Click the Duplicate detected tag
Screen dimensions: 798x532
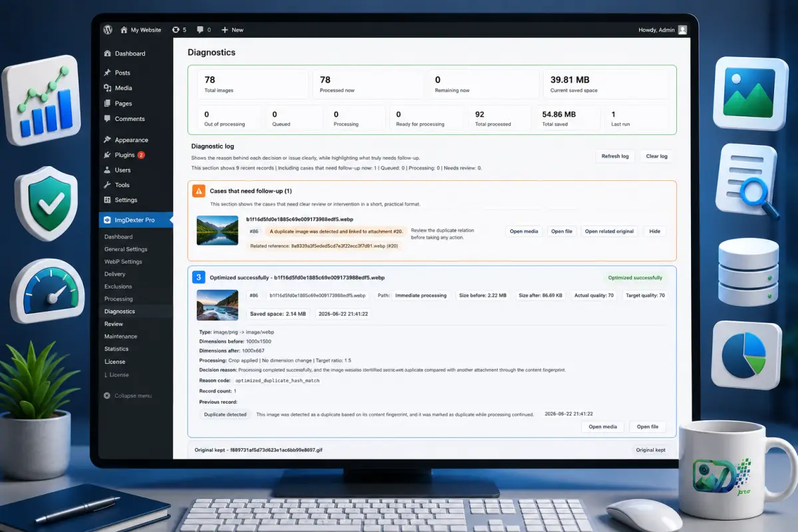click(225, 414)
